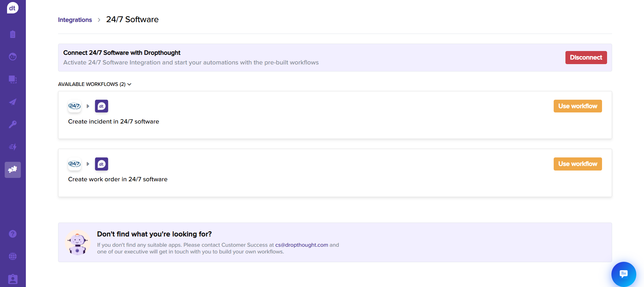The height and width of the screenshot is (287, 644).
Task: Use the Create work order workflow
Action: [578, 164]
